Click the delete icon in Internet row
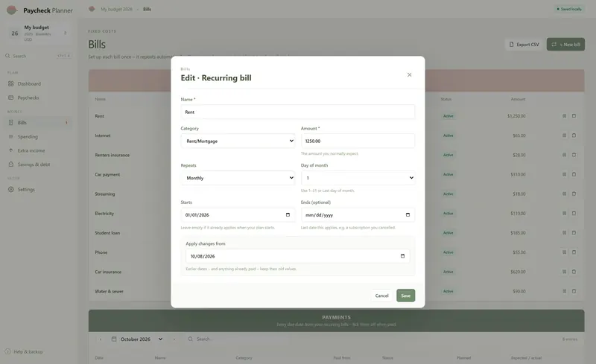The image size is (596, 364). 574,135
